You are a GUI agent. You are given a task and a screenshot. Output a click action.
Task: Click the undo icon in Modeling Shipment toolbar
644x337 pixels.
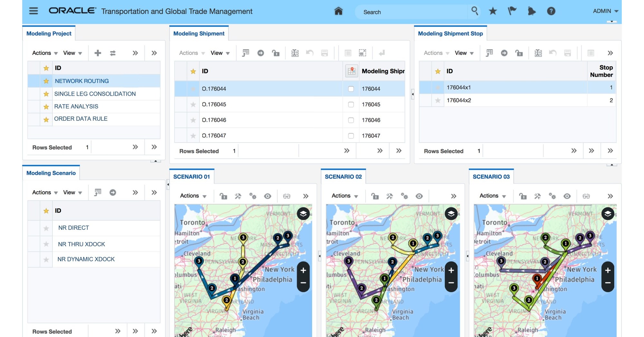point(310,53)
